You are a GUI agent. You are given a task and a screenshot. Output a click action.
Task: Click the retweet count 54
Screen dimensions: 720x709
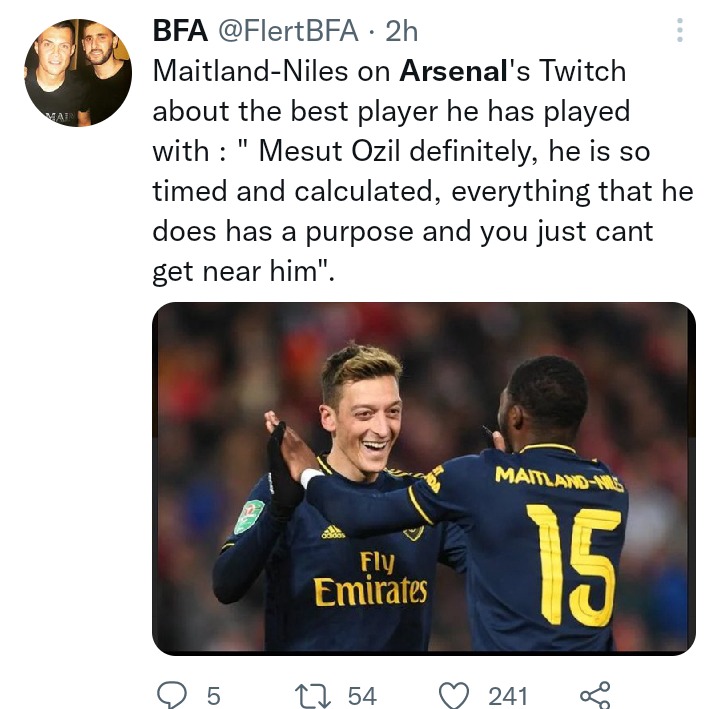pyautogui.click(x=362, y=696)
